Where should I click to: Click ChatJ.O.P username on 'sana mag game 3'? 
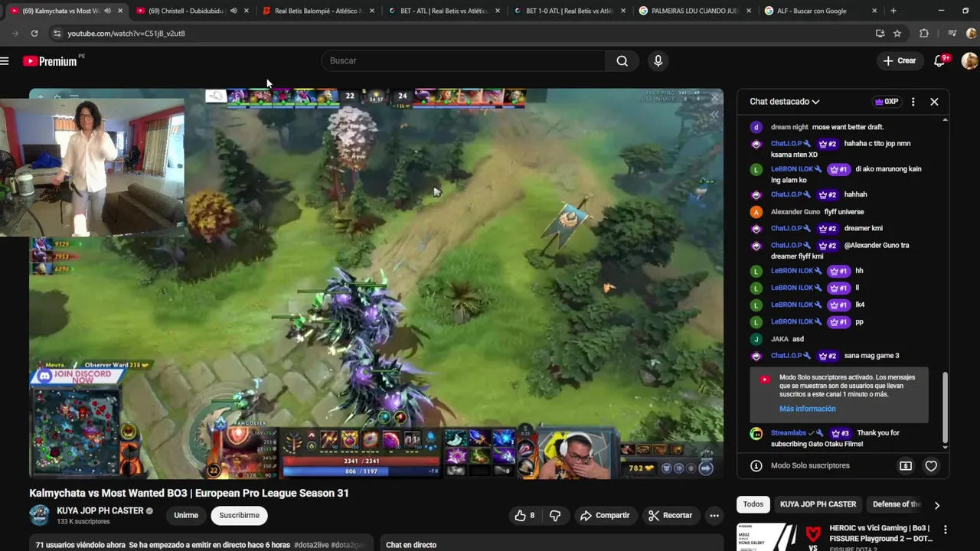pos(786,356)
